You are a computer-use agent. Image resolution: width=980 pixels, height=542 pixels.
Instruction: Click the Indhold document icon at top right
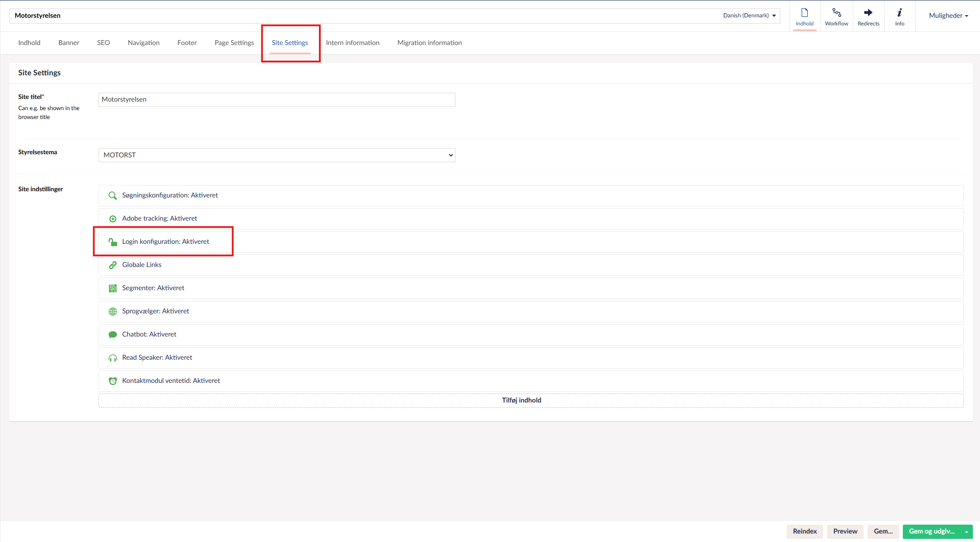[x=804, y=13]
